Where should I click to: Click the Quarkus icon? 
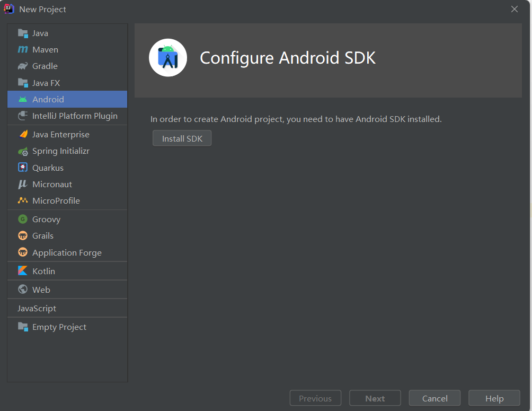tap(23, 168)
